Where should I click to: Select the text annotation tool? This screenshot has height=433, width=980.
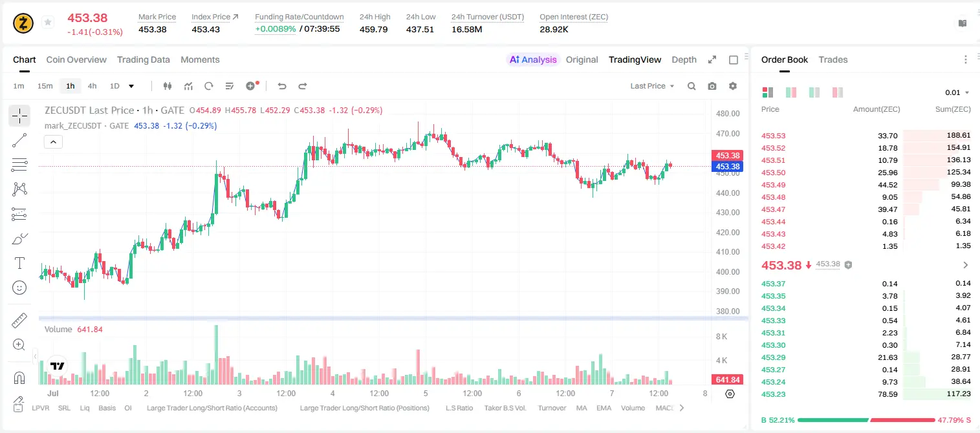click(x=19, y=263)
